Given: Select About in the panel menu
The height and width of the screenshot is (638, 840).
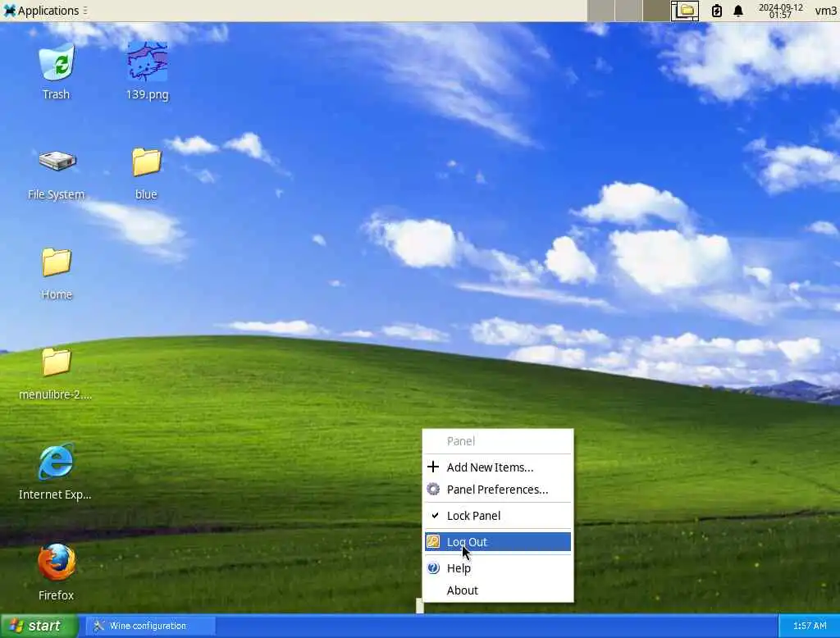Looking at the screenshot, I should (498, 590).
